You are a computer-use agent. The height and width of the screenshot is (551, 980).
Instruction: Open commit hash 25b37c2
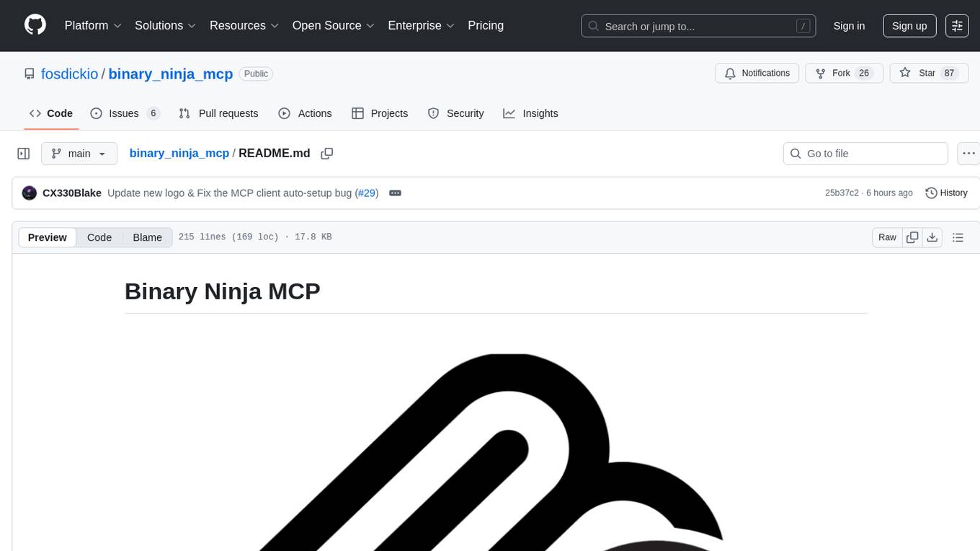point(842,193)
